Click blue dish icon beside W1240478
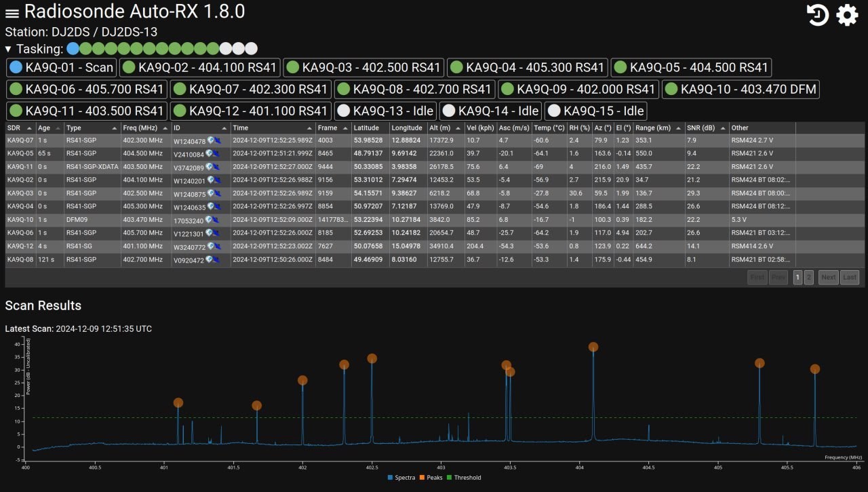Screen dimensions: 868x492 pyautogui.click(x=217, y=140)
